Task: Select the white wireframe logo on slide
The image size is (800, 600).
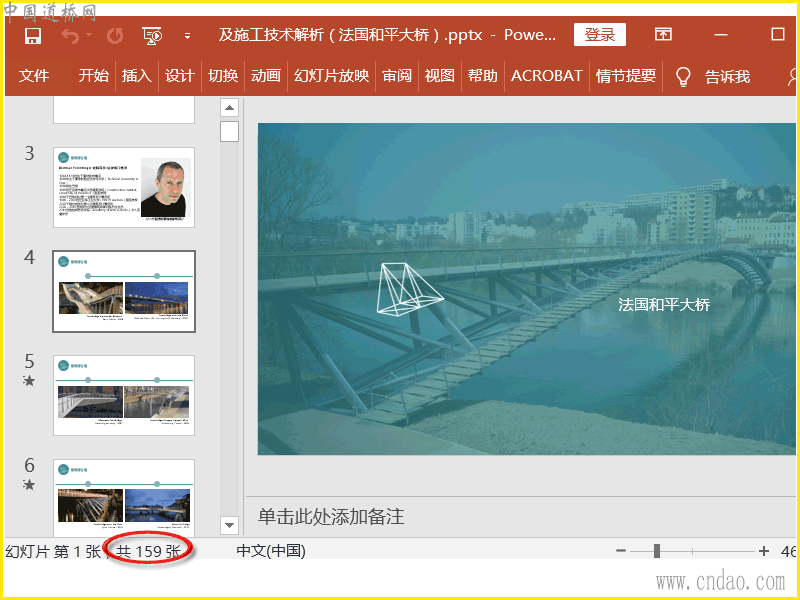Action: [410, 289]
